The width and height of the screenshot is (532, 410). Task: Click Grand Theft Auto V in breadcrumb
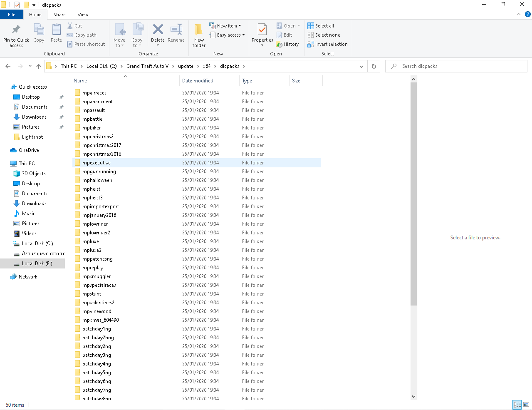[x=147, y=66]
